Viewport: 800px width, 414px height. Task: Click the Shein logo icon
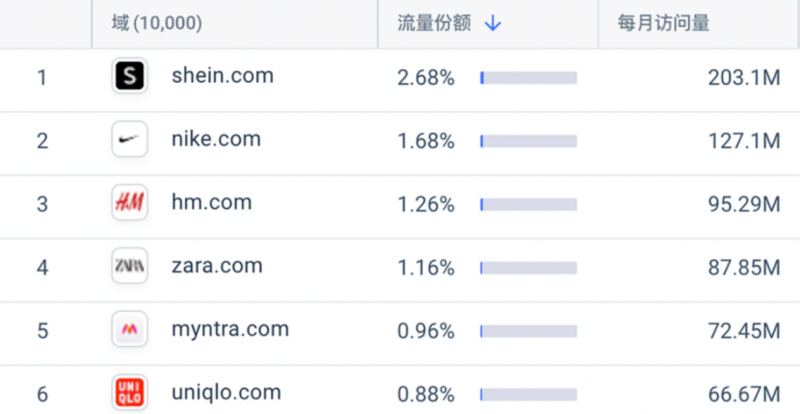(130, 76)
